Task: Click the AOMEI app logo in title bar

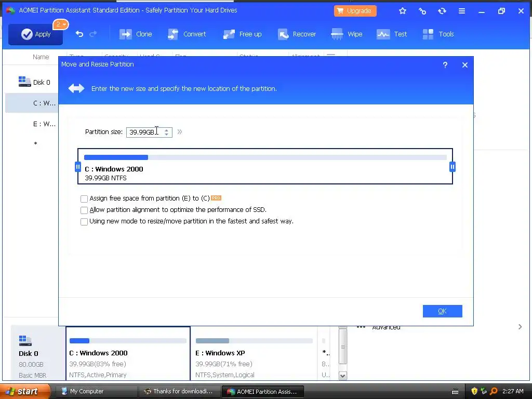Action: (x=10, y=10)
